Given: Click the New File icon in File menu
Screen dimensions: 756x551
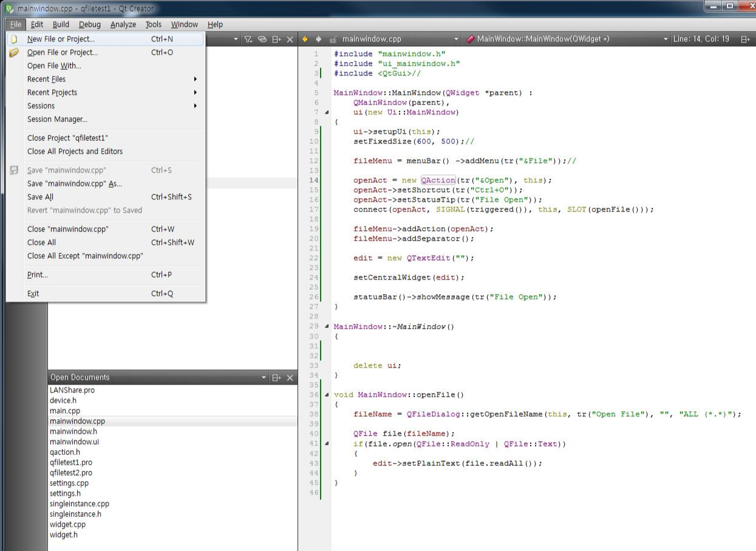Looking at the screenshot, I should (x=14, y=39).
